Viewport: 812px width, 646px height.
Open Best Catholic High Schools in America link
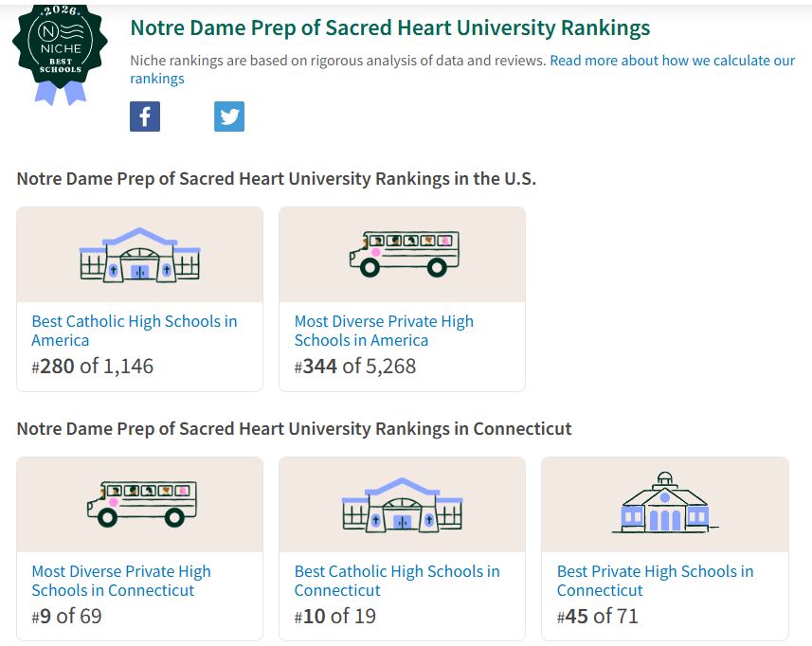click(135, 331)
